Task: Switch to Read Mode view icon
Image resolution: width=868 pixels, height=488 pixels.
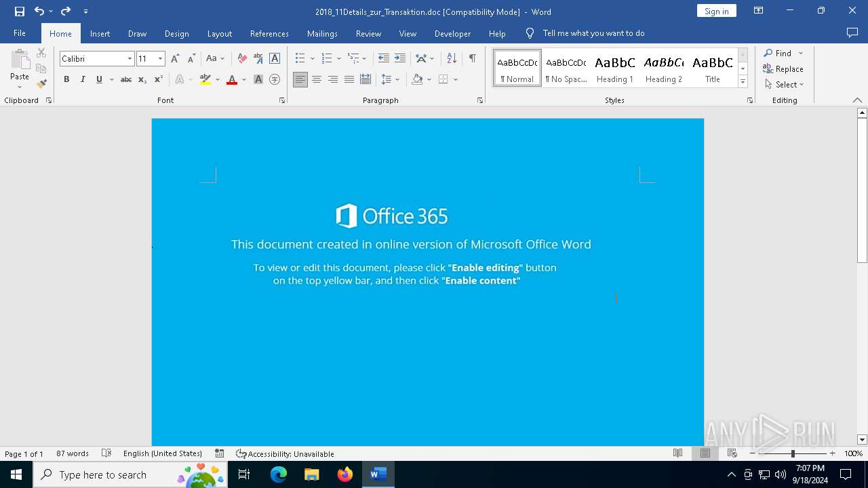Action: coord(677,453)
